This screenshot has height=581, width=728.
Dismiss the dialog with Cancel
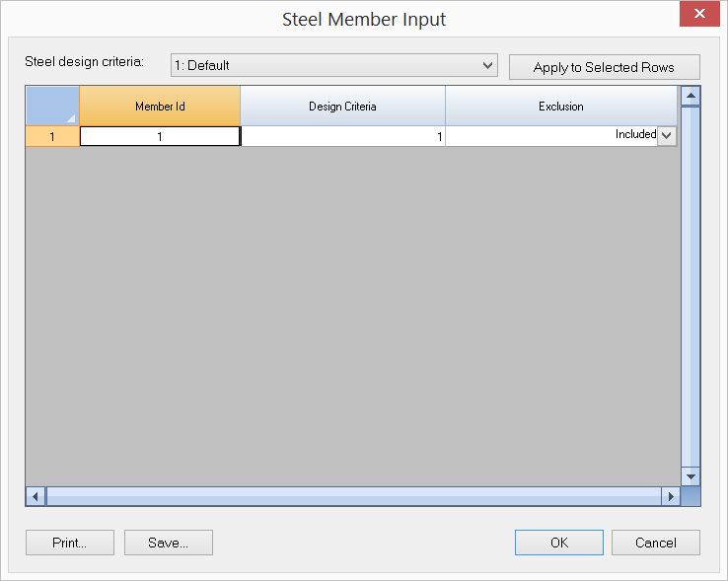[x=655, y=543]
